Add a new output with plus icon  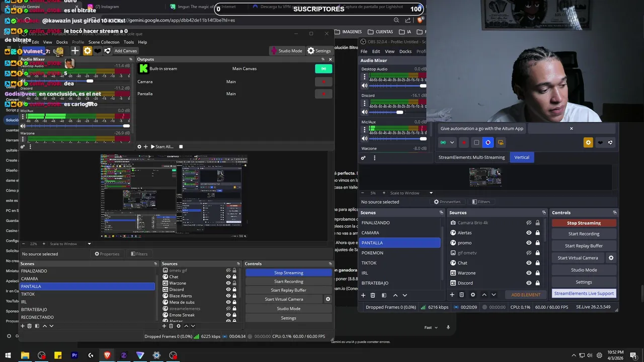[146, 147]
